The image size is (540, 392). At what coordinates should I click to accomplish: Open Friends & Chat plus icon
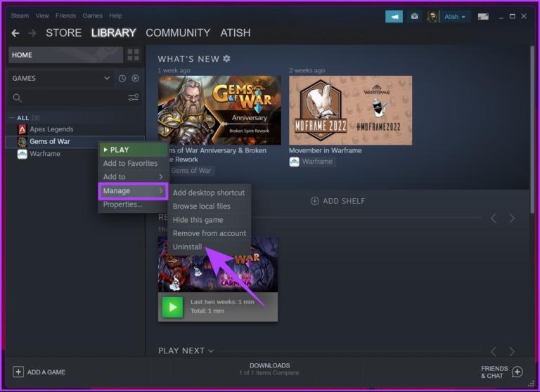tap(517, 372)
